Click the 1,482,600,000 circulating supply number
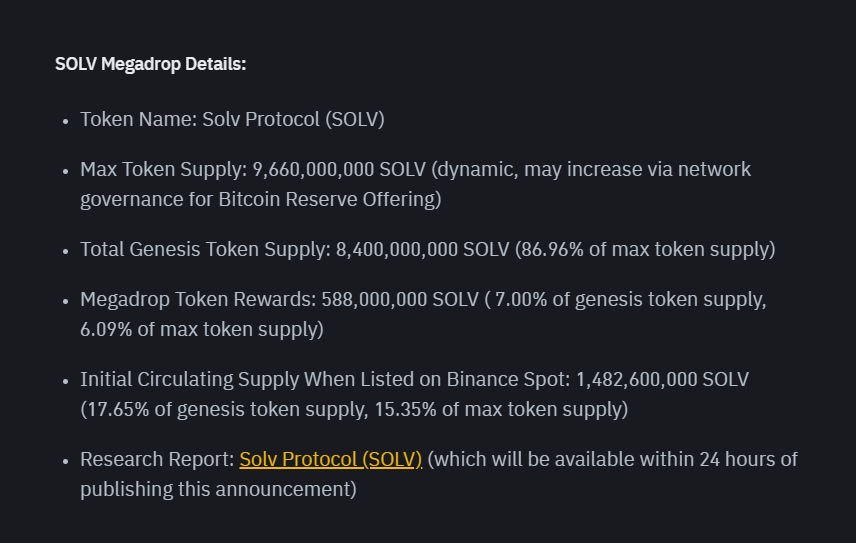The width and height of the screenshot is (856, 543). (636, 379)
